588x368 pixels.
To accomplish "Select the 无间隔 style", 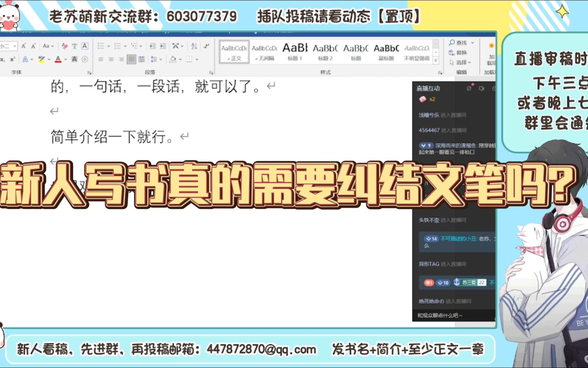I will tap(265, 52).
